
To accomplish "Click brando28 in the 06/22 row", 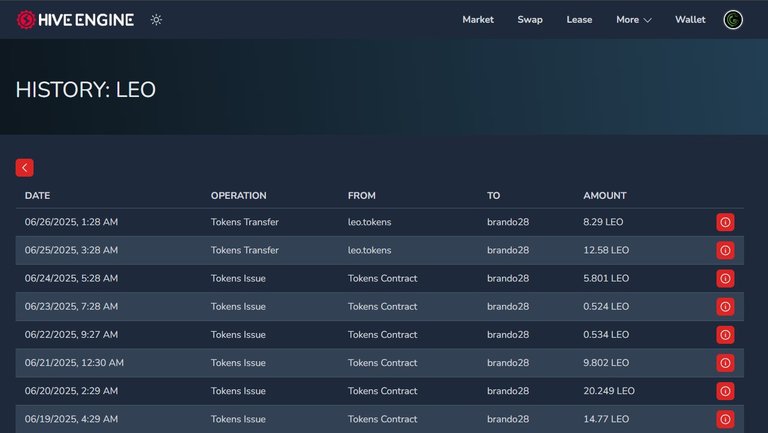I will (x=508, y=335).
